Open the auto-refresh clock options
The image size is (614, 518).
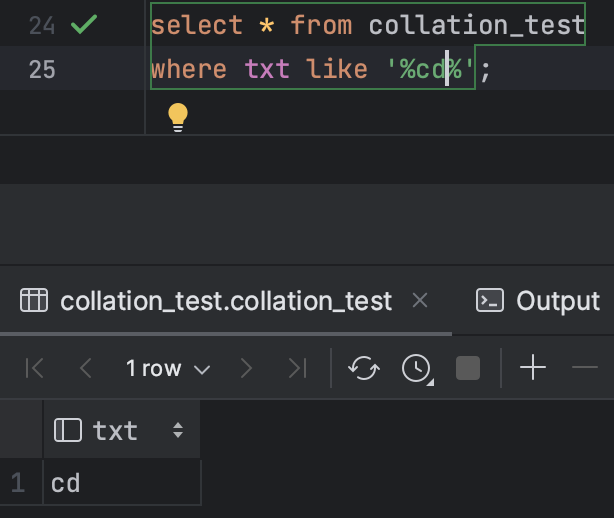coord(417,368)
